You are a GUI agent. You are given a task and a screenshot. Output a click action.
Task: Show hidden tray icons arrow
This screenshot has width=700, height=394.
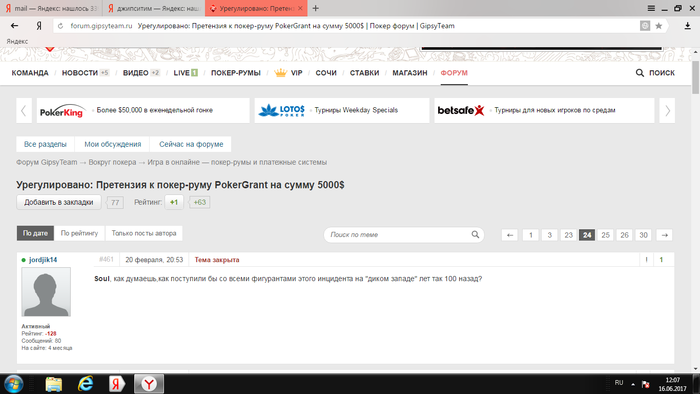(x=633, y=384)
